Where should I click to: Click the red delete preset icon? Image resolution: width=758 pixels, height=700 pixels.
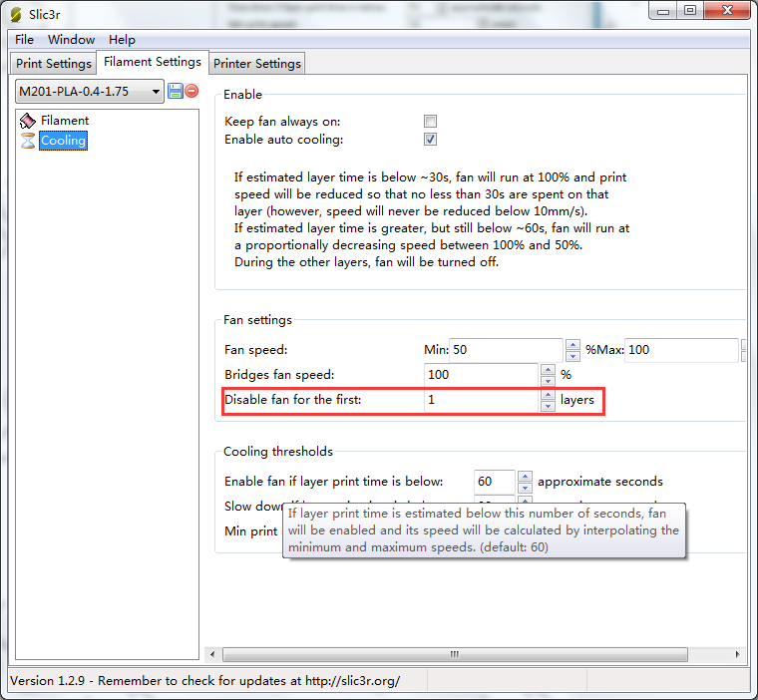(191, 91)
